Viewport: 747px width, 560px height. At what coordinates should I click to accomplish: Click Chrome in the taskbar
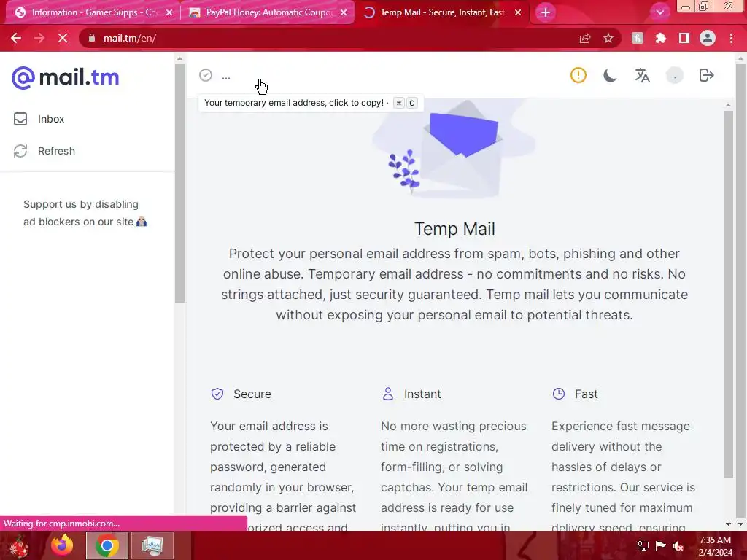point(107,545)
